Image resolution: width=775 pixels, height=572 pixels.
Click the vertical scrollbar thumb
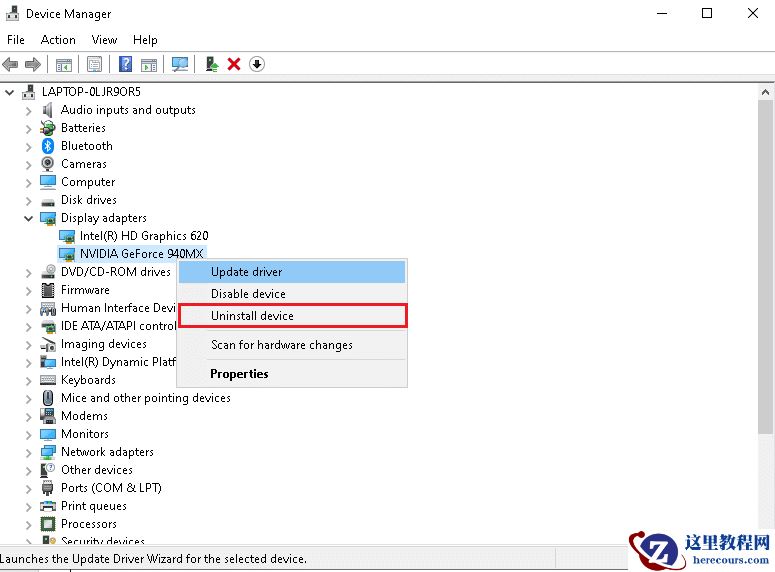(x=765, y=267)
